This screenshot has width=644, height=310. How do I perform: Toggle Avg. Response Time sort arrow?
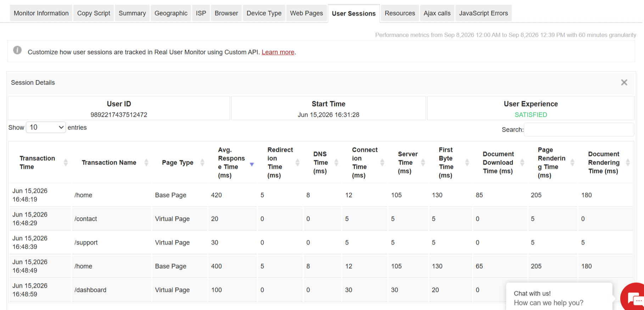coord(252,164)
